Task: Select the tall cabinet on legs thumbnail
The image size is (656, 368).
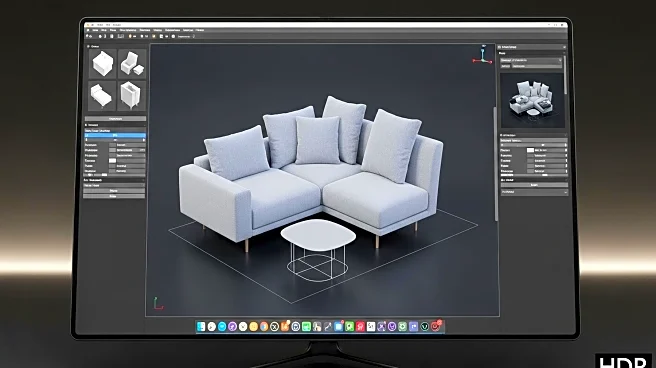Action: 132,95
